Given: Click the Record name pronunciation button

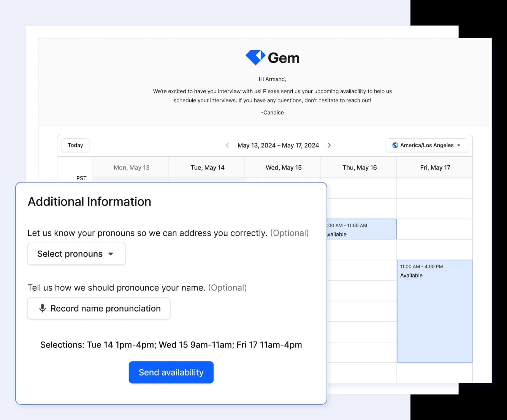Looking at the screenshot, I should [x=99, y=308].
